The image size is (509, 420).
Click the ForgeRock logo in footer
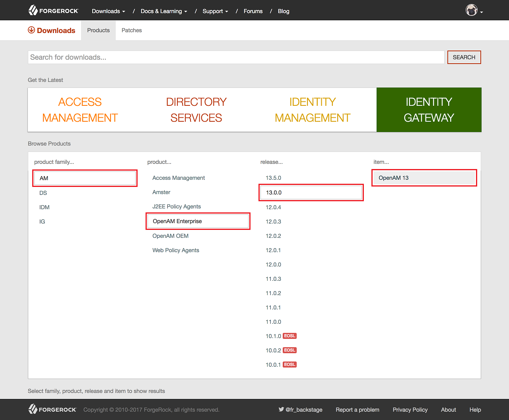tap(52, 409)
